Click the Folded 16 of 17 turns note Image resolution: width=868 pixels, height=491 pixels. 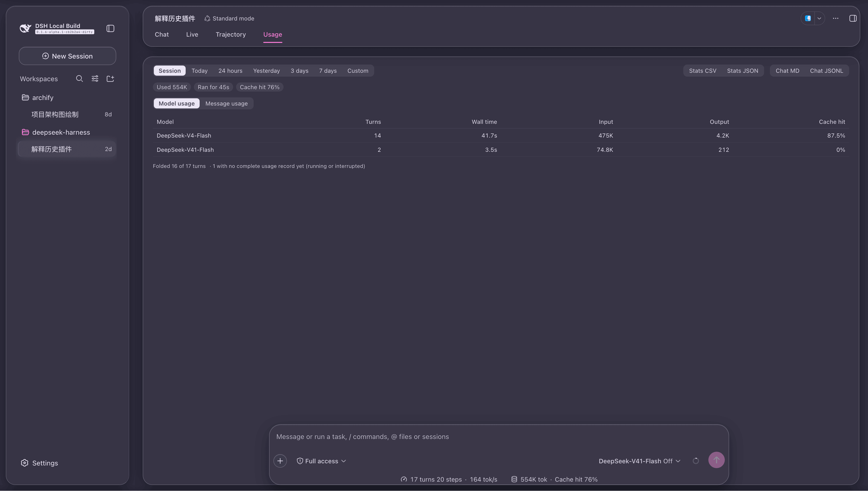[179, 166]
